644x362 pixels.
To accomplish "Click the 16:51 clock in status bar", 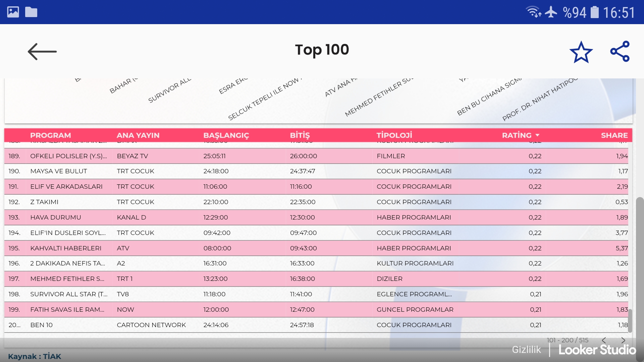I will (x=619, y=13).
